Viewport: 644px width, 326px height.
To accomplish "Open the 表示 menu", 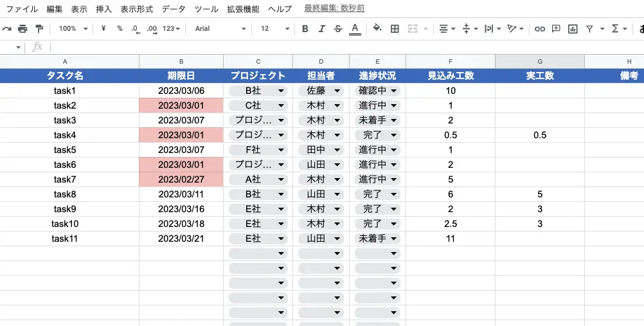I will (79, 8).
